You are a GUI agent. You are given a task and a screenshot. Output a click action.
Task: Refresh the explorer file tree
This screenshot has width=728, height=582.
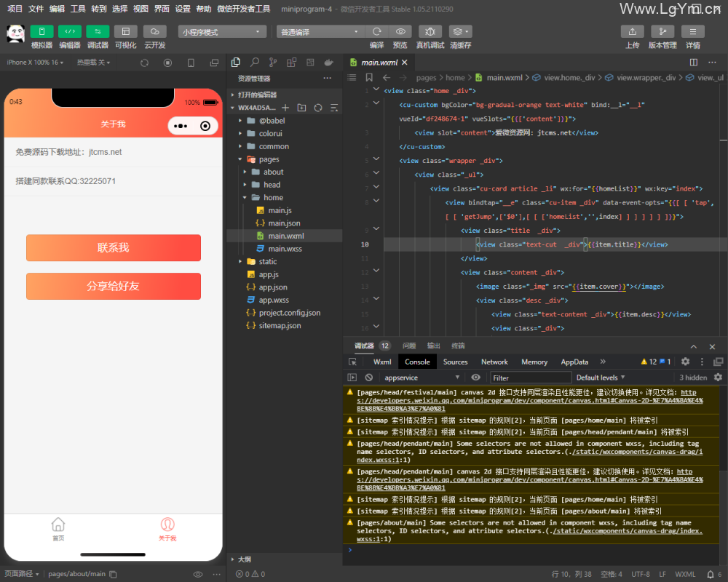tap(318, 108)
